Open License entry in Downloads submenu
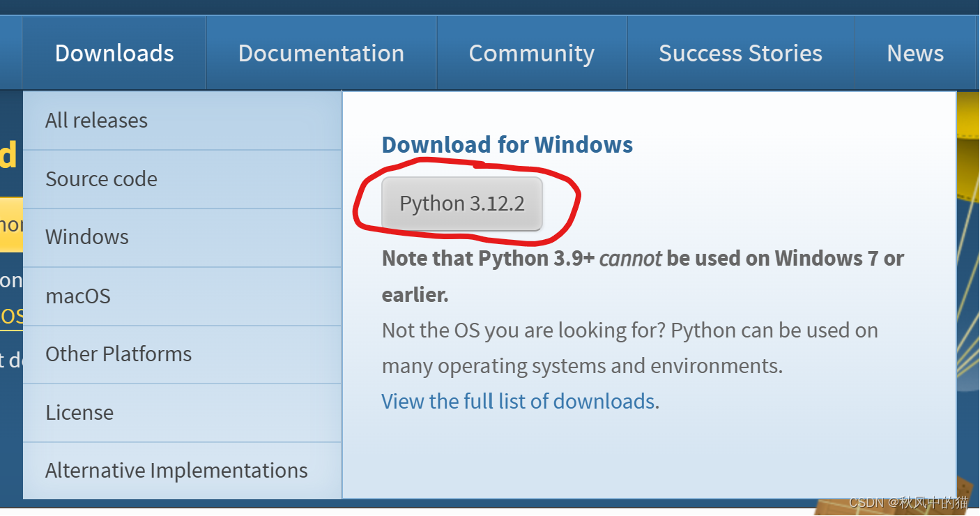Screen dimensions: 980x516 182,413
